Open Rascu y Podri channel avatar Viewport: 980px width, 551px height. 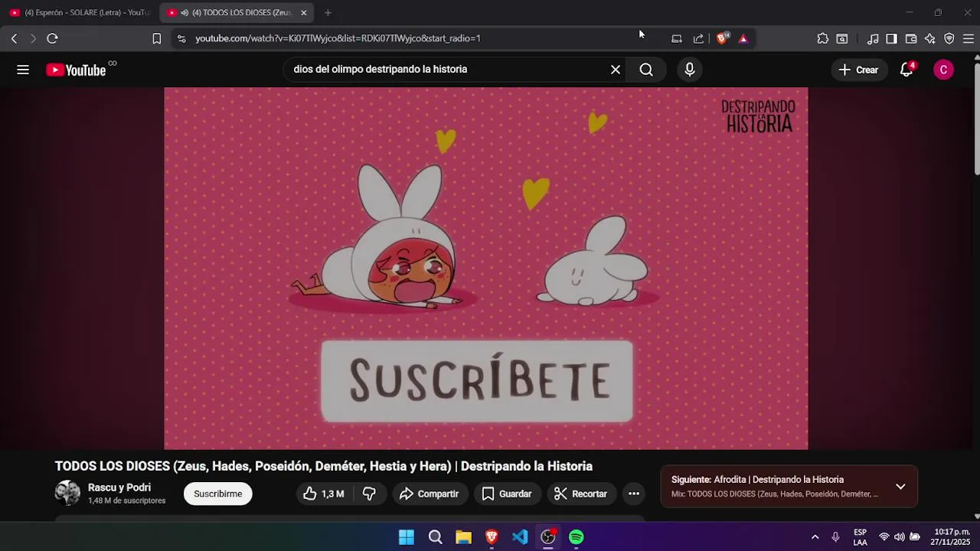pos(67,493)
